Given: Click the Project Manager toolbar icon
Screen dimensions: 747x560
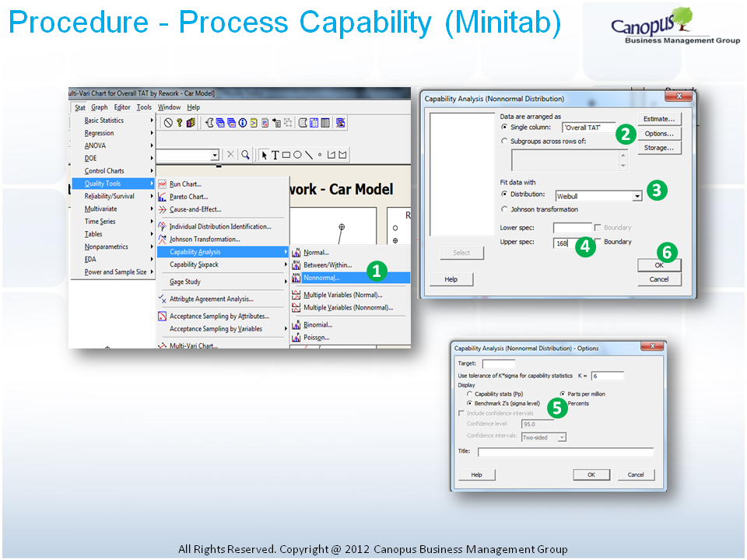Looking at the screenshot, I should [325, 123].
